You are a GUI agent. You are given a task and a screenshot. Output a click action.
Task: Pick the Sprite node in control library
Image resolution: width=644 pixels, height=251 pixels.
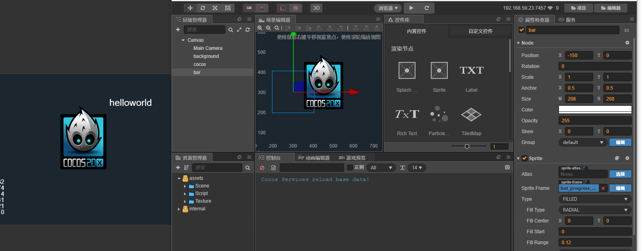[x=439, y=77]
